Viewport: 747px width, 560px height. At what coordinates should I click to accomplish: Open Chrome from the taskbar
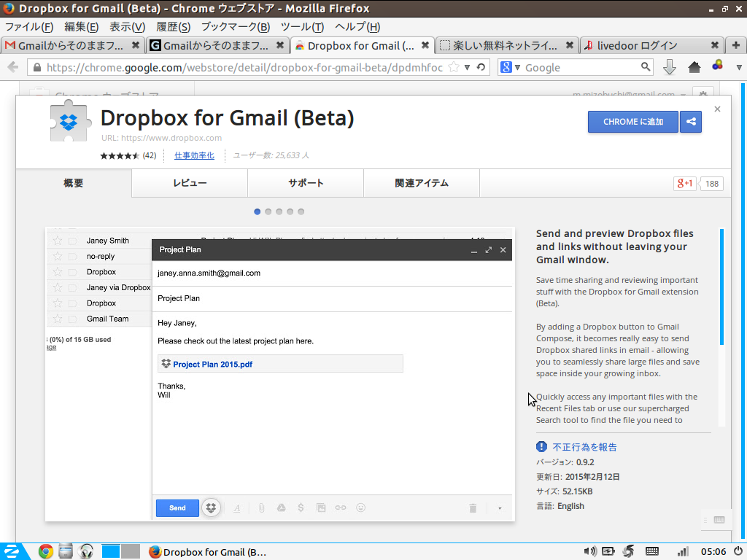click(x=46, y=551)
